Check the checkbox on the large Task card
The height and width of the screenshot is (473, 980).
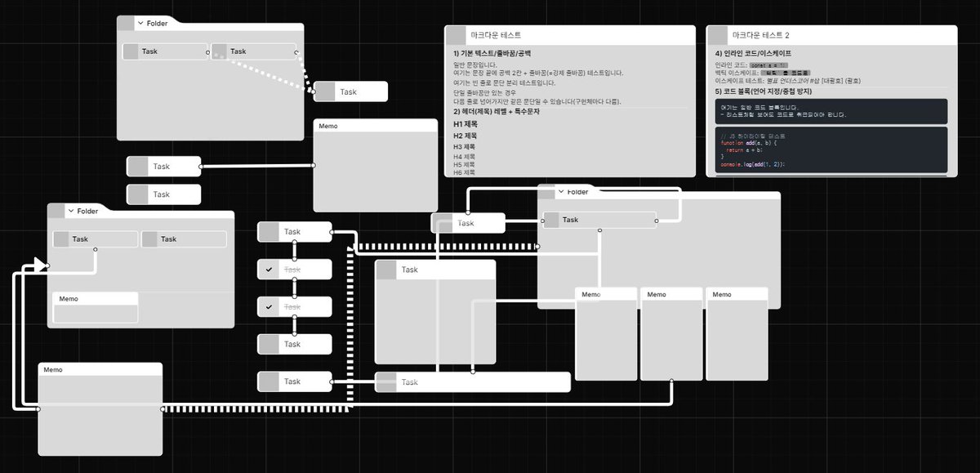click(x=386, y=270)
